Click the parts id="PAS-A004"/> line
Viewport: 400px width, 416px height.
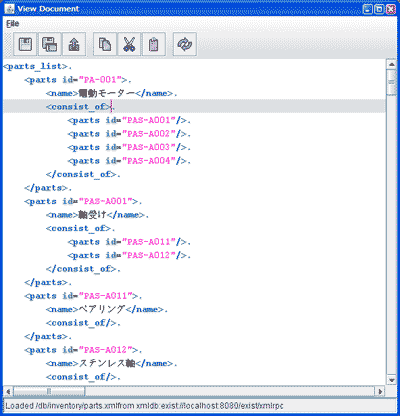pos(129,161)
